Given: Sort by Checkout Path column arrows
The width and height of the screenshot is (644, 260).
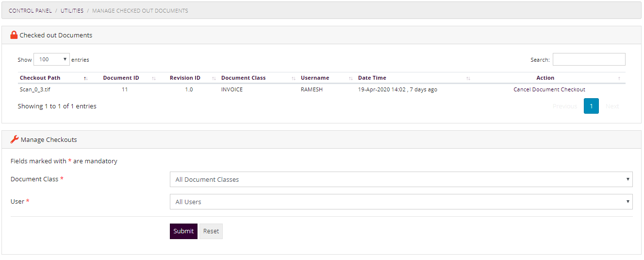Looking at the screenshot, I should pos(85,78).
